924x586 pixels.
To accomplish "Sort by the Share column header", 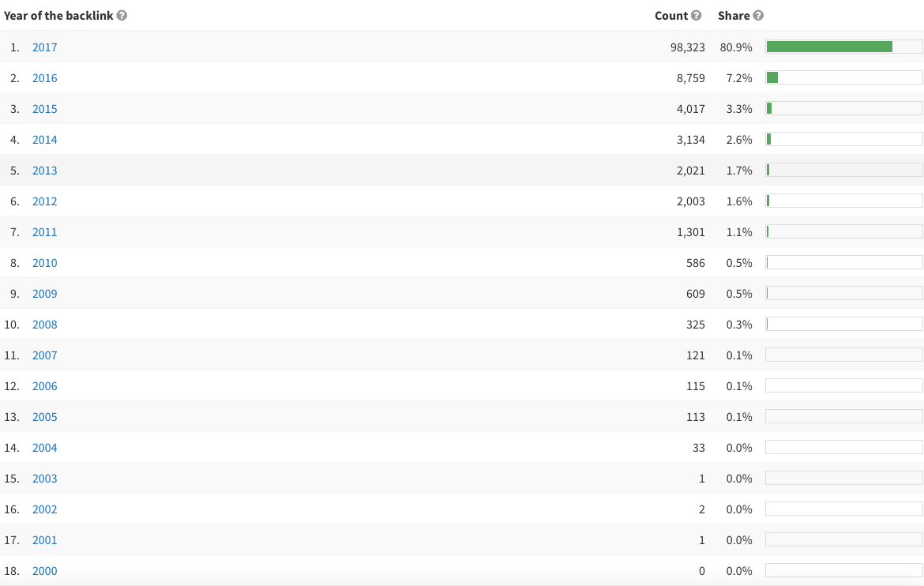I will [734, 16].
